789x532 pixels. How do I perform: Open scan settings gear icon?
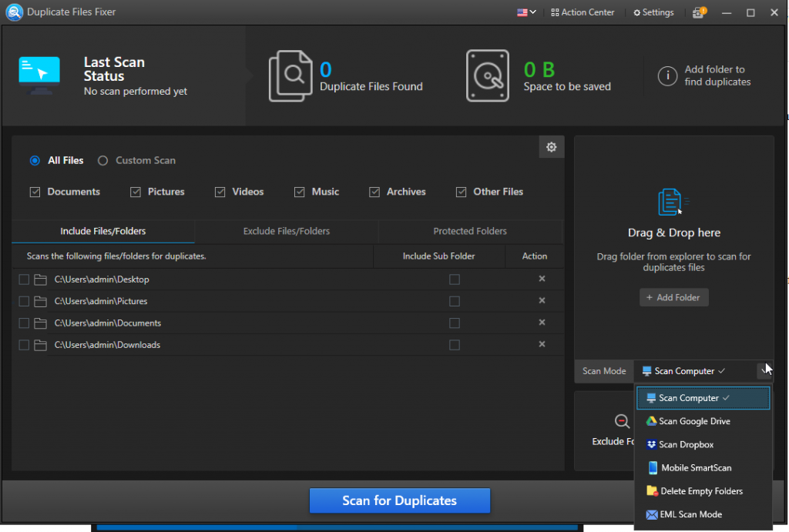552,147
